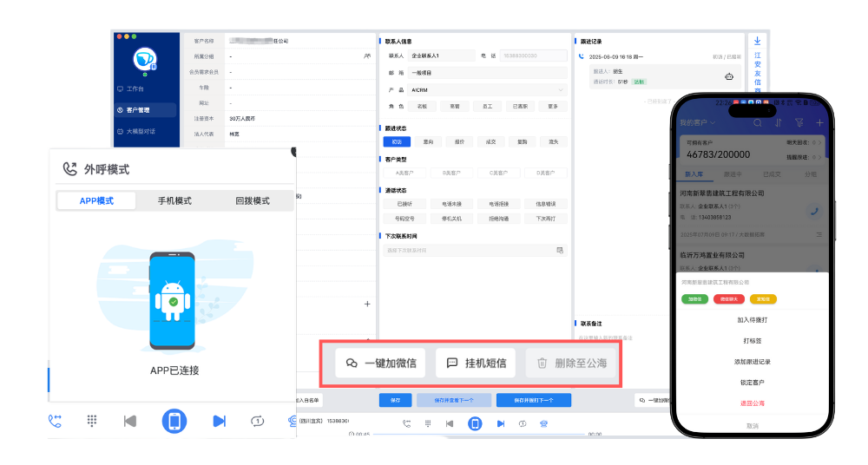Click loop-once icon in large outbound toolbar

[x=258, y=422]
